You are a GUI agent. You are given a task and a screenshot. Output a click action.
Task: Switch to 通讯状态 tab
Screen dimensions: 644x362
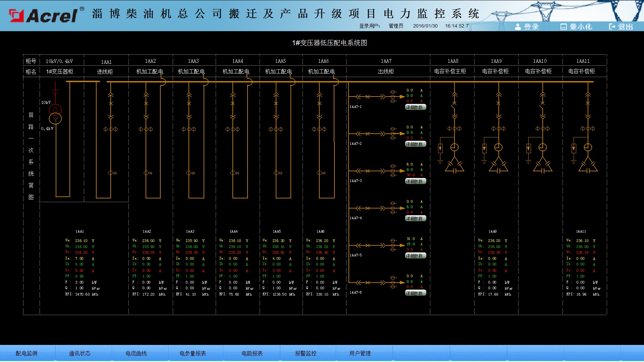point(79,353)
